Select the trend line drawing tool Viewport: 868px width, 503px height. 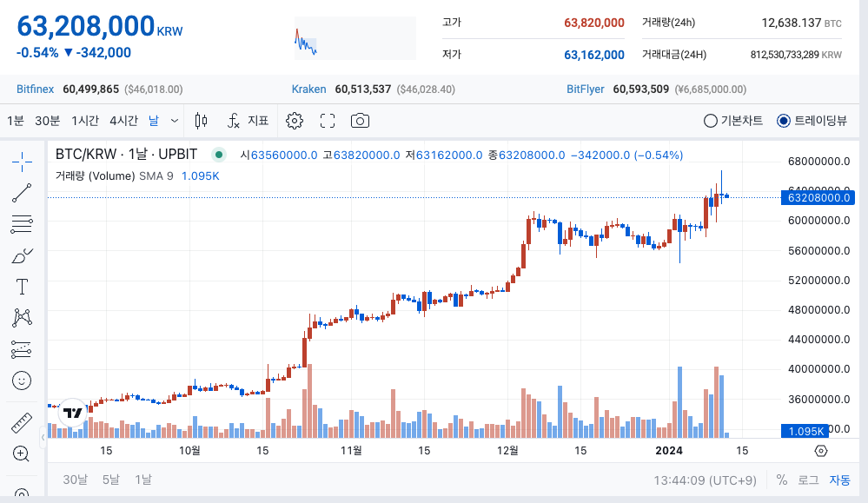(22, 193)
